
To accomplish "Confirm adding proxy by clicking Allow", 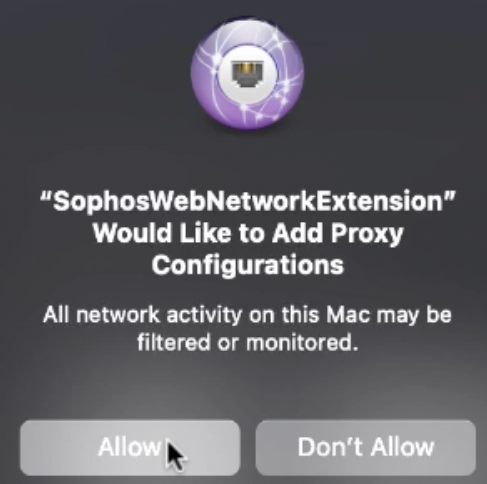I will [130, 448].
